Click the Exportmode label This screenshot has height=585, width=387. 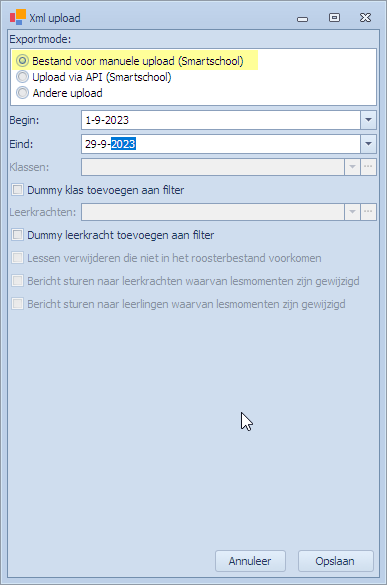click(40, 39)
